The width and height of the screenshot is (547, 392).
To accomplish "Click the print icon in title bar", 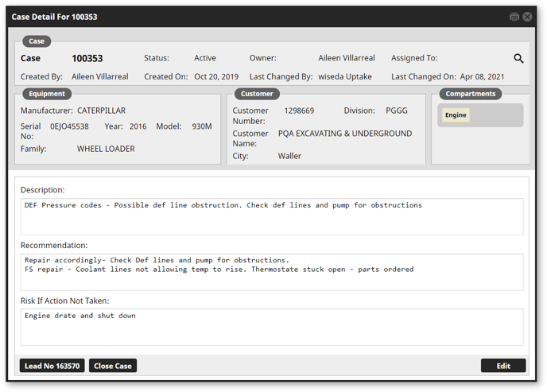I will pos(514,17).
